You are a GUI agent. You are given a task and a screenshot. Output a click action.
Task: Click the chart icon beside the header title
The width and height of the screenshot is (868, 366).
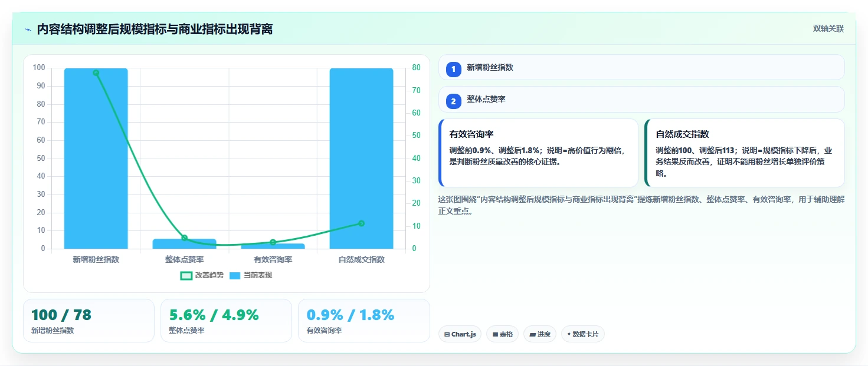point(28,29)
